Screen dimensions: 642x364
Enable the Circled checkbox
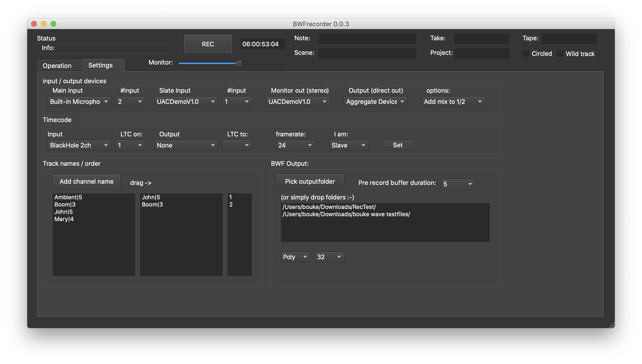tap(525, 53)
